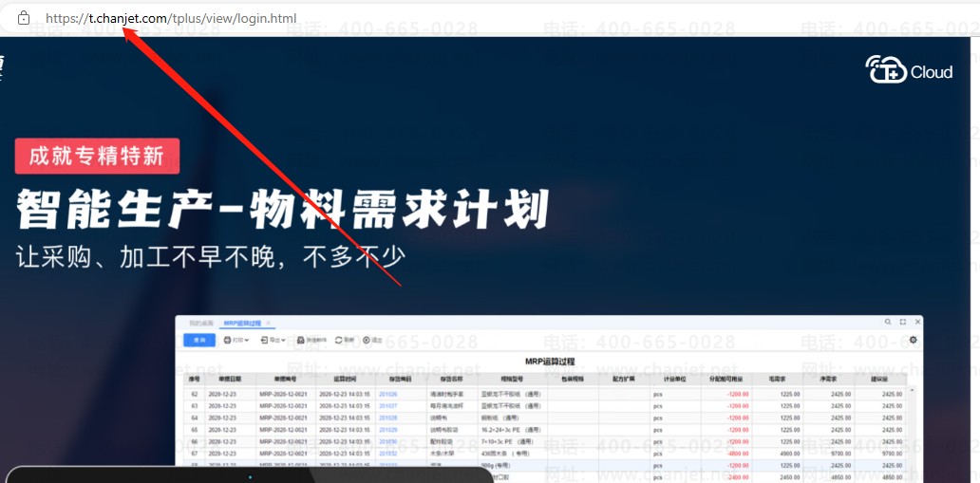Open inventory code link 201030
The height and width of the screenshot is (483, 980).
[x=388, y=442]
